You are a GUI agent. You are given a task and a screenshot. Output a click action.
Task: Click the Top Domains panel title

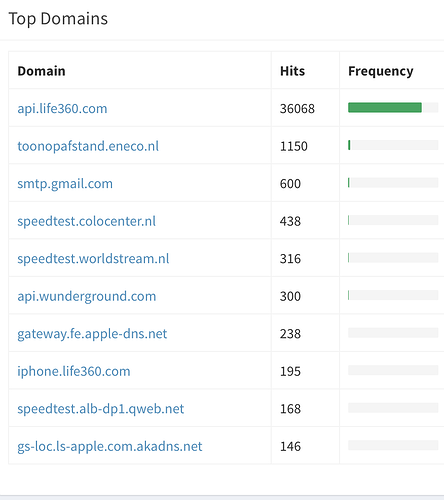tap(58, 19)
